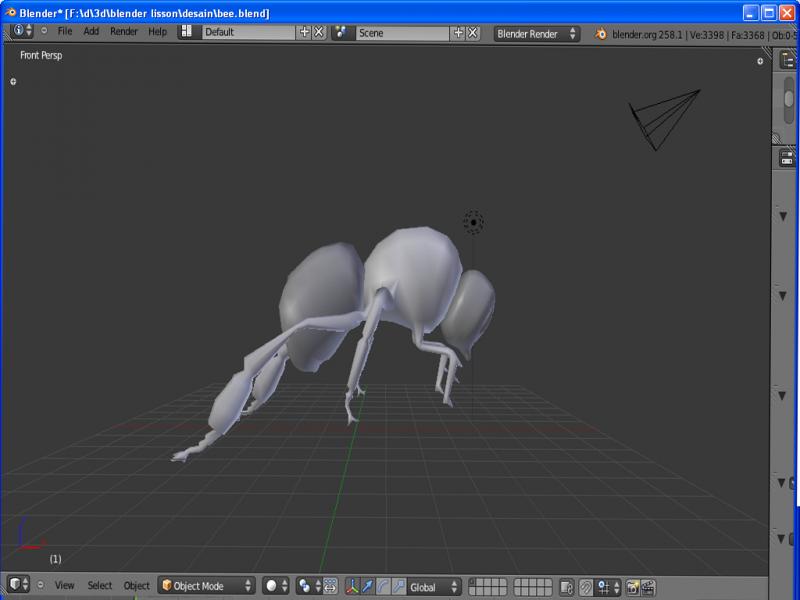Show layer 1 in first layer grid
800x600 pixels.
point(473,583)
